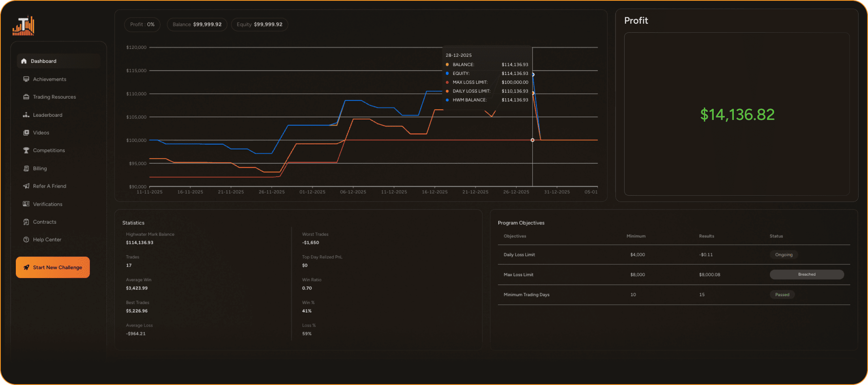Image resolution: width=868 pixels, height=385 pixels.
Task: Click the Statistics panel heading
Action: (133, 223)
